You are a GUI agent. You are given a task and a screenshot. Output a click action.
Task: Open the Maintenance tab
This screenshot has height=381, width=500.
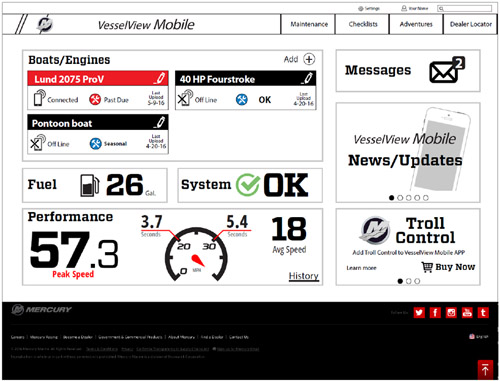pyautogui.click(x=308, y=24)
